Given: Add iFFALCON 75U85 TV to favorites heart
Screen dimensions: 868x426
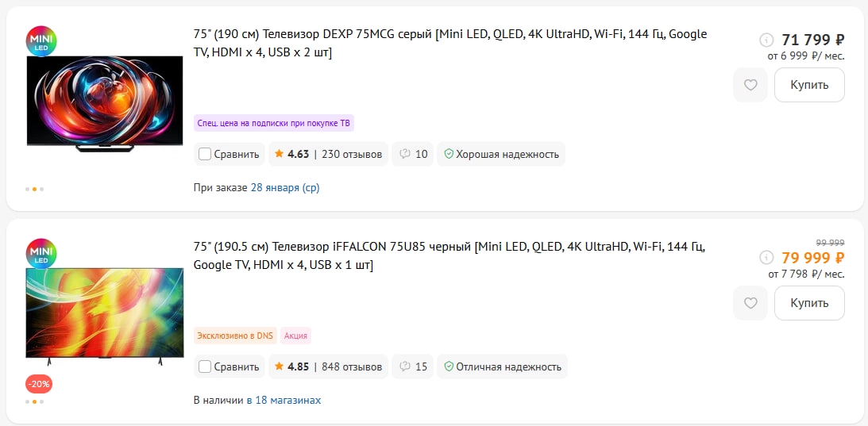Looking at the screenshot, I should point(750,303).
